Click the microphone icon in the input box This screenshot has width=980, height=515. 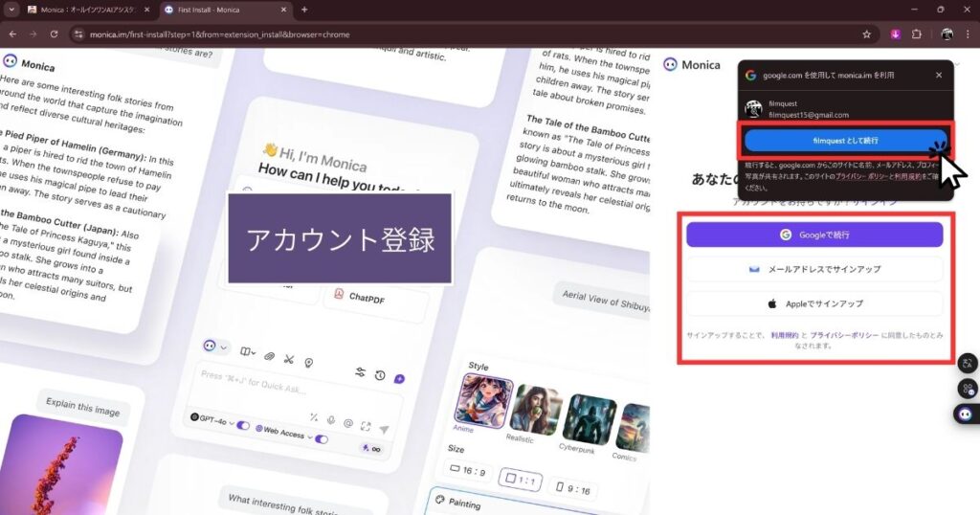pyautogui.click(x=331, y=419)
